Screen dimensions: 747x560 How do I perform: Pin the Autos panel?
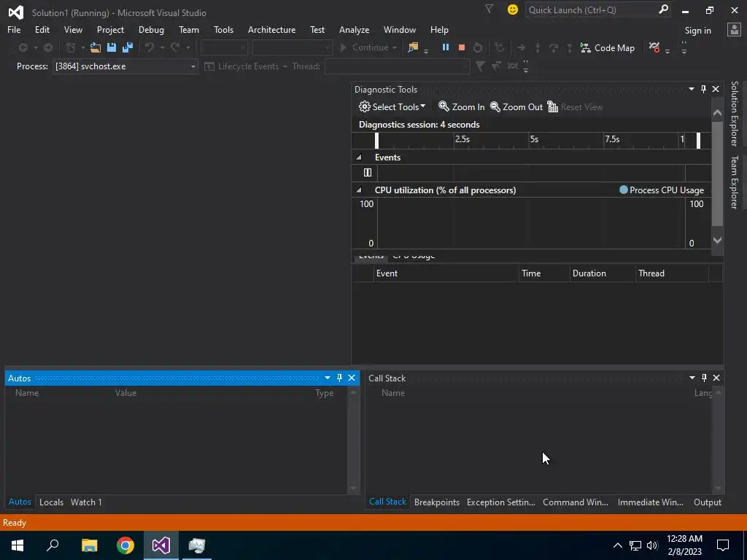(x=339, y=378)
